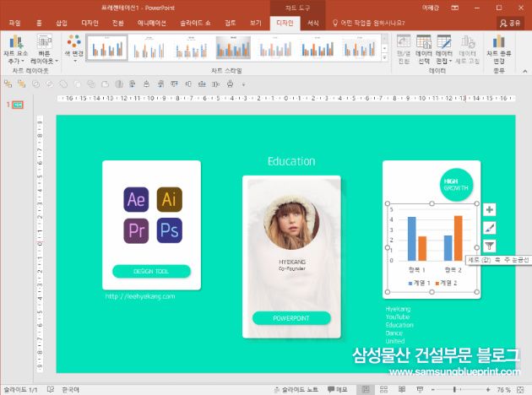The width and height of the screenshot is (532, 395).
Task: Switch to the Transitions (전환) tab
Action: 117,23
